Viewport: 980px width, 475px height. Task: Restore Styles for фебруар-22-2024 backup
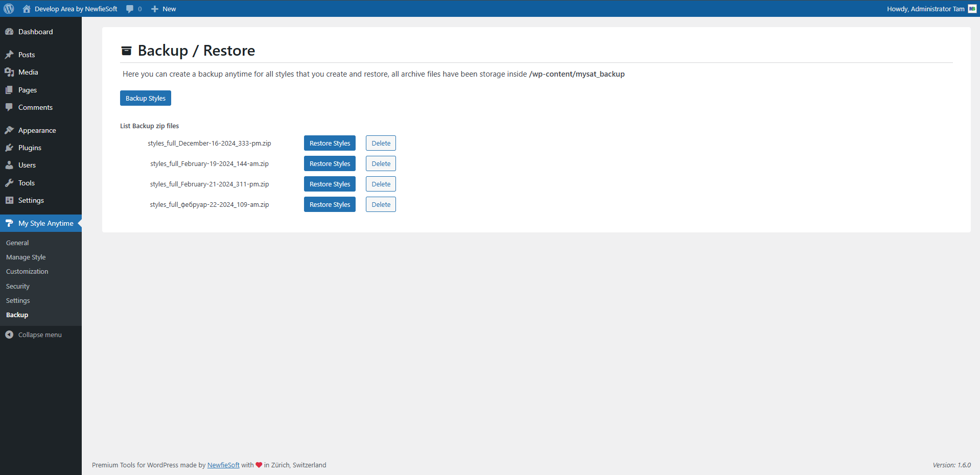[x=330, y=204]
